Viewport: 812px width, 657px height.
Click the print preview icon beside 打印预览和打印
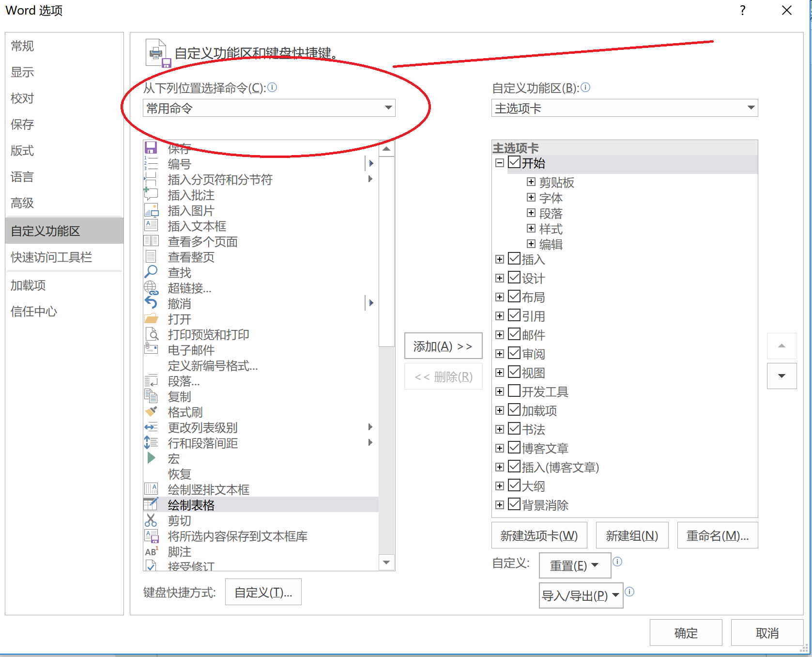pyautogui.click(x=151, y=334)
